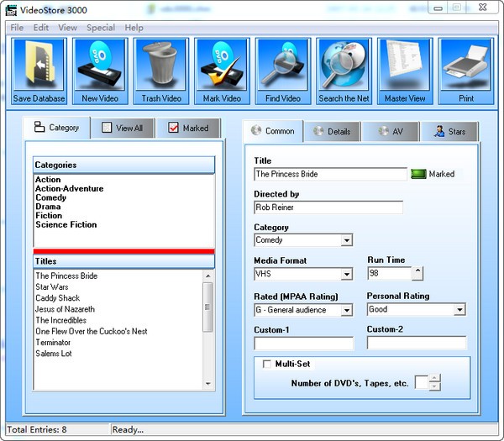
Task: Click the Save Database toolbar icon
Action: [x=39, y=66]
